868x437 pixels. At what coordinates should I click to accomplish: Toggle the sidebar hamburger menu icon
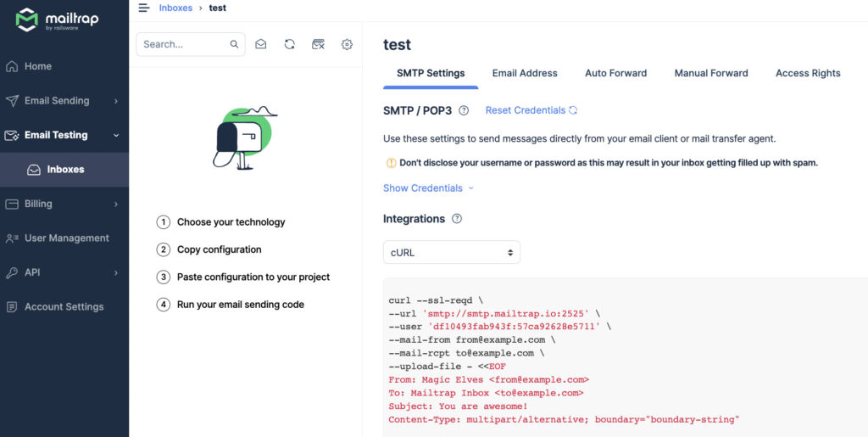(x=144, y=8)
